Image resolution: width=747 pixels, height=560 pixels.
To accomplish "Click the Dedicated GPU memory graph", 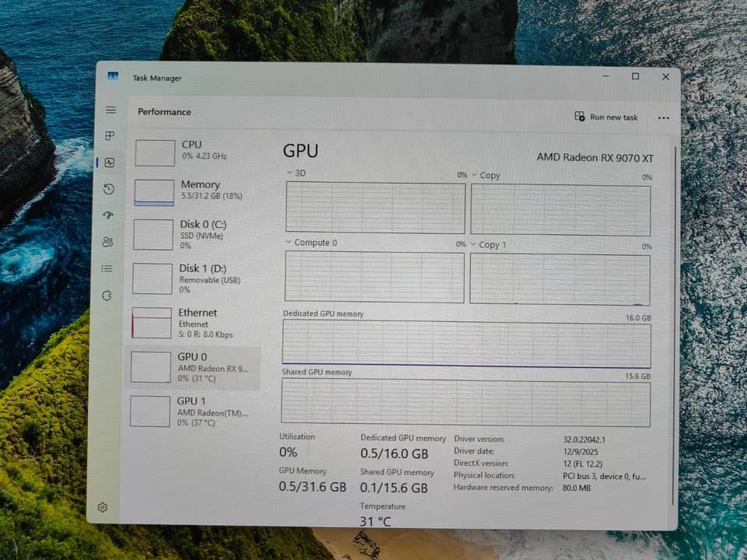I will pos(466,344).
